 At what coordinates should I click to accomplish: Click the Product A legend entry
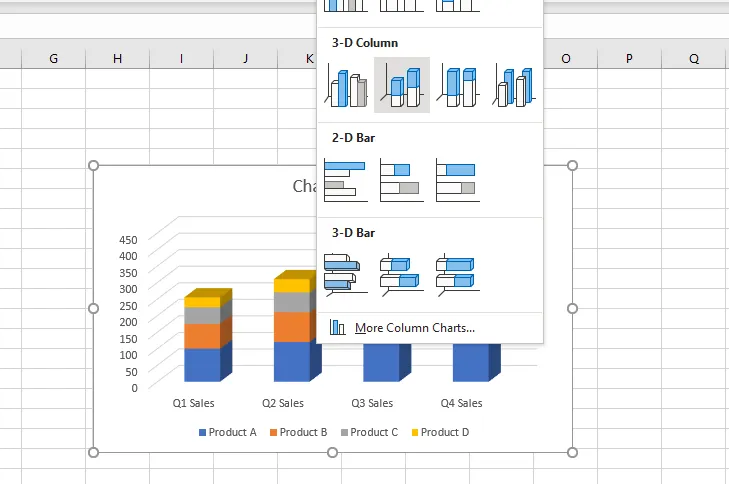pos(228,432)
